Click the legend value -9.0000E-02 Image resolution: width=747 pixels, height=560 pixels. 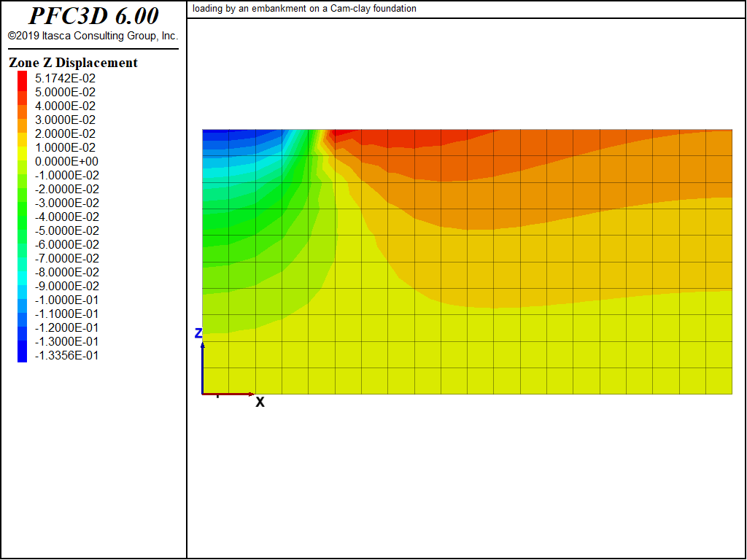pyautogui.click(x=67, y=286)
